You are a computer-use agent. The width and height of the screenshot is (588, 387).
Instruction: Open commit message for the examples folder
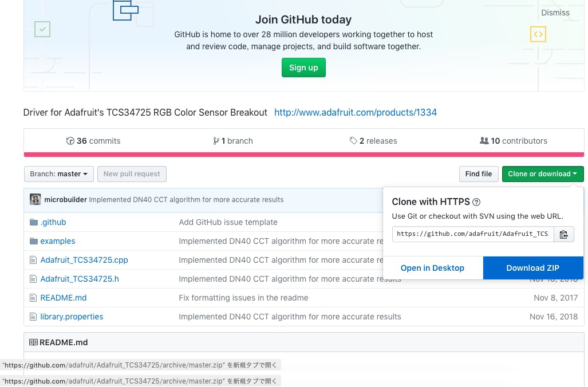pos(281,241)
